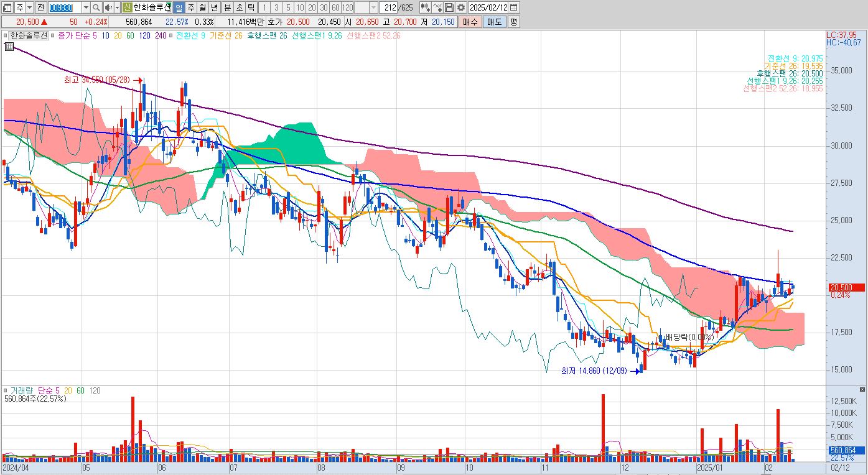Toggle the small square before 전환선 9

(172, 36)
